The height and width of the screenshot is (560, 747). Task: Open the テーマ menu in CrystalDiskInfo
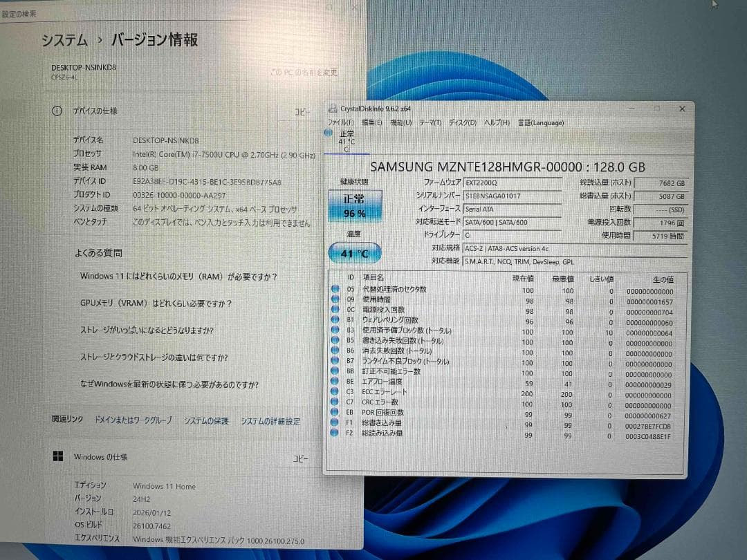point(430,122)
